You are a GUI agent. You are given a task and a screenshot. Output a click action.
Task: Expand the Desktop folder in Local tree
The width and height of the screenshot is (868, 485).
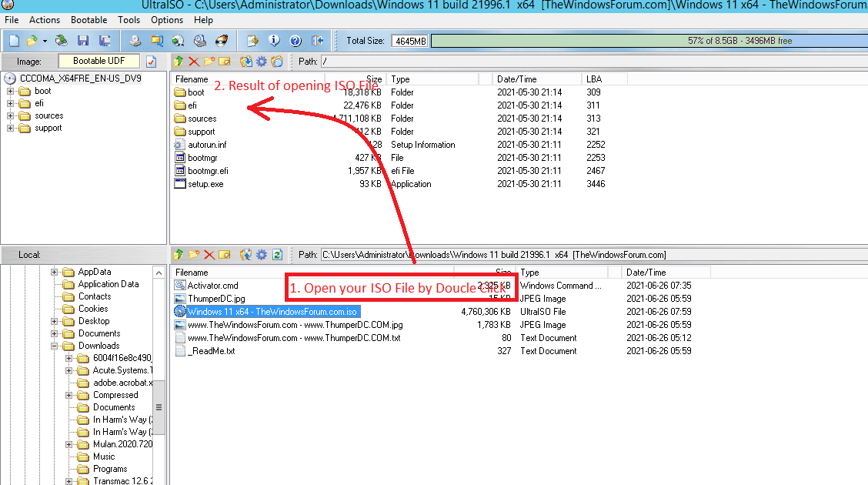pyautogui.click(x=54, y=321)
